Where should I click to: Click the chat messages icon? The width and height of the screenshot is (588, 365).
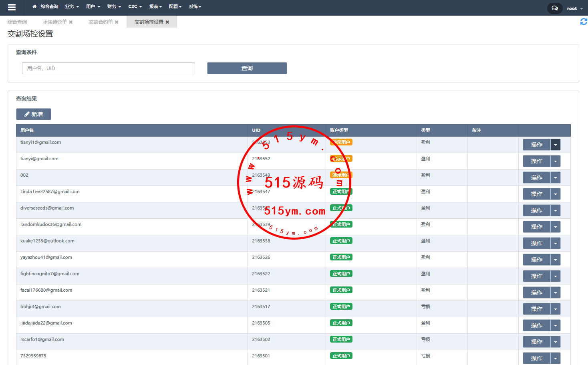(554, 8)
